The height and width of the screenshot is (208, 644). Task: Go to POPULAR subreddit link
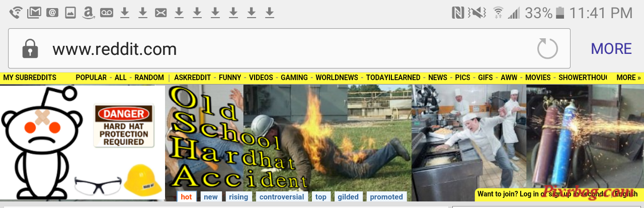click(91, 78)
